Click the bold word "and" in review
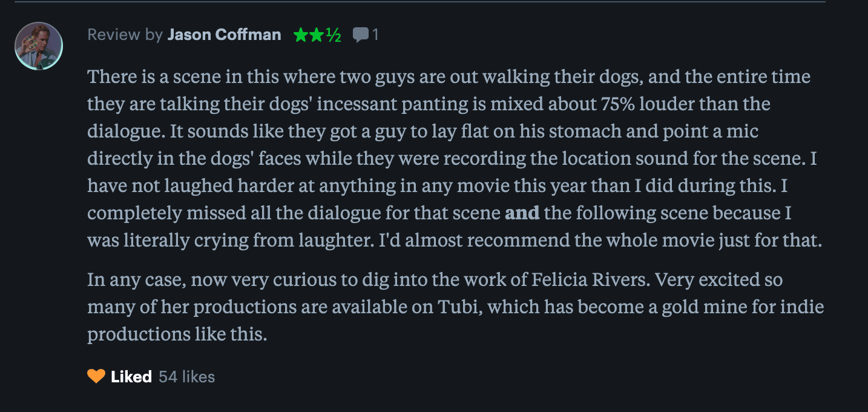868x412 pixels. [x=522, y=213]
